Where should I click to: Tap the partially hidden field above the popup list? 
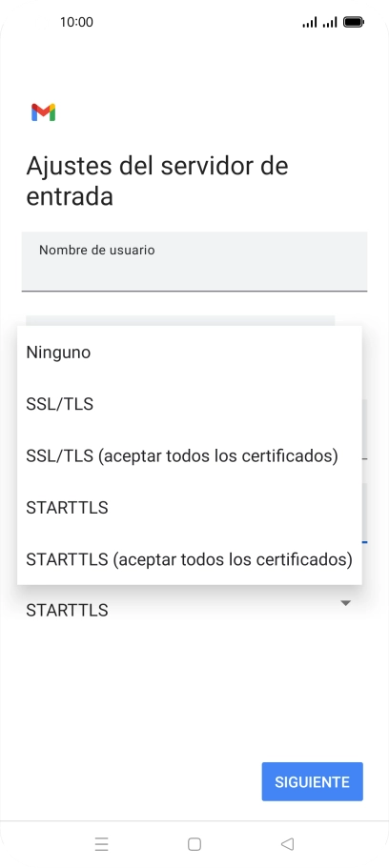pyautogui.click(x=180, y=320)
